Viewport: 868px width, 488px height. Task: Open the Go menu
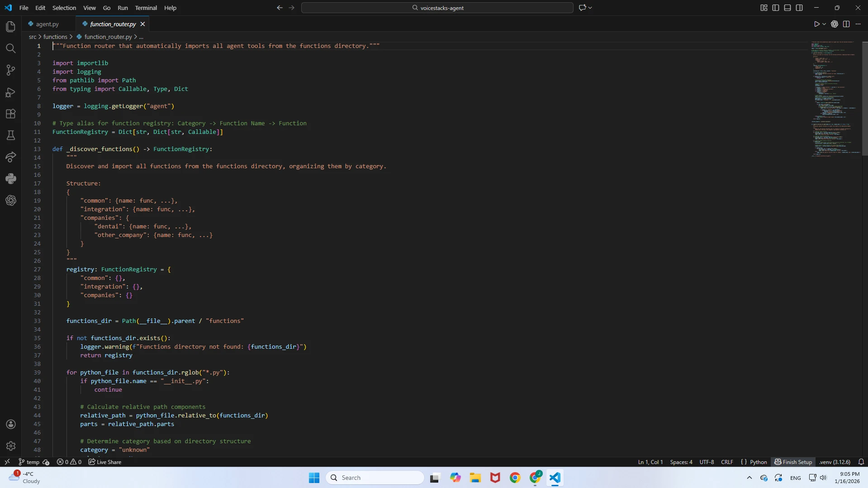pos(107,8)
